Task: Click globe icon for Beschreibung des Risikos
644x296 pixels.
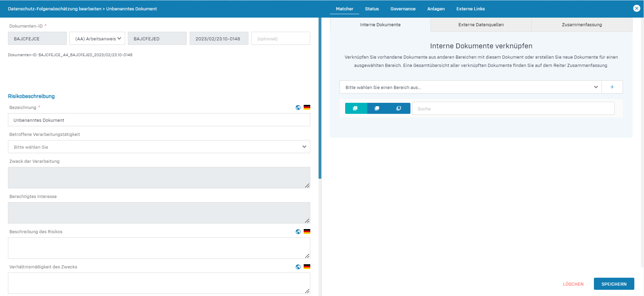Action: [x=298, y=232]
